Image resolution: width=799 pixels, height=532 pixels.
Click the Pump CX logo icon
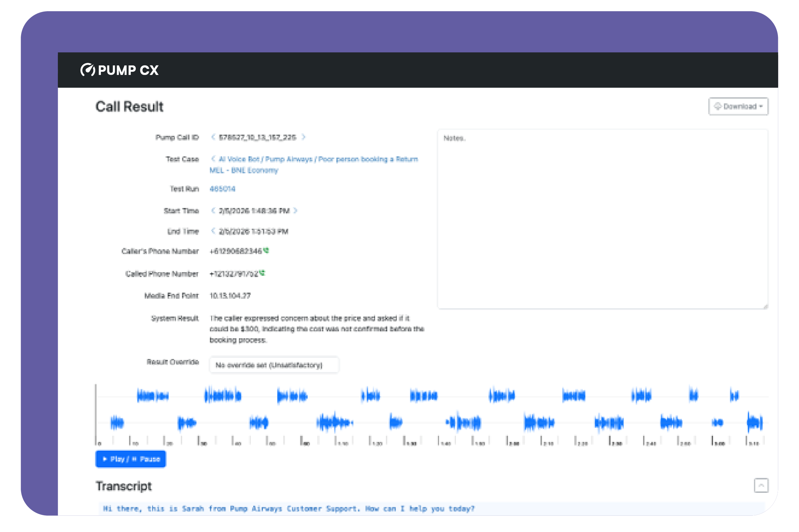pyautogui.click(x=88, y=70)
